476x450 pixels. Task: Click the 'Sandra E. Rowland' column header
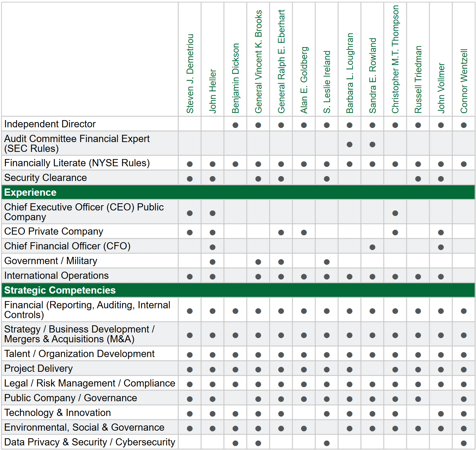coord(373,76)
